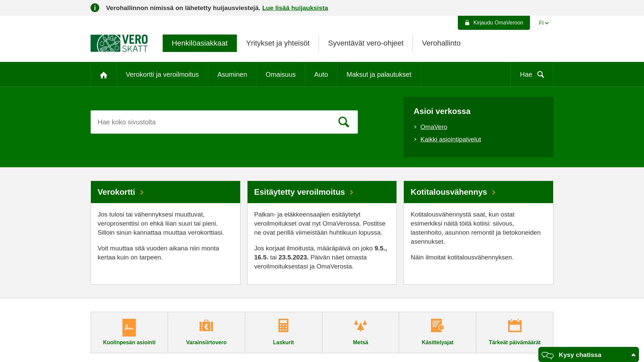The width and height of the screenshot is (644, 362).
Task: Expand the Kysy chatissa panel arrow
Action: 633,355
